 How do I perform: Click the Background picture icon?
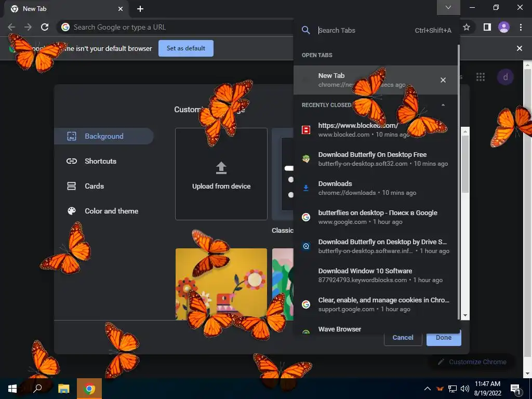click(x=72, y=136)
